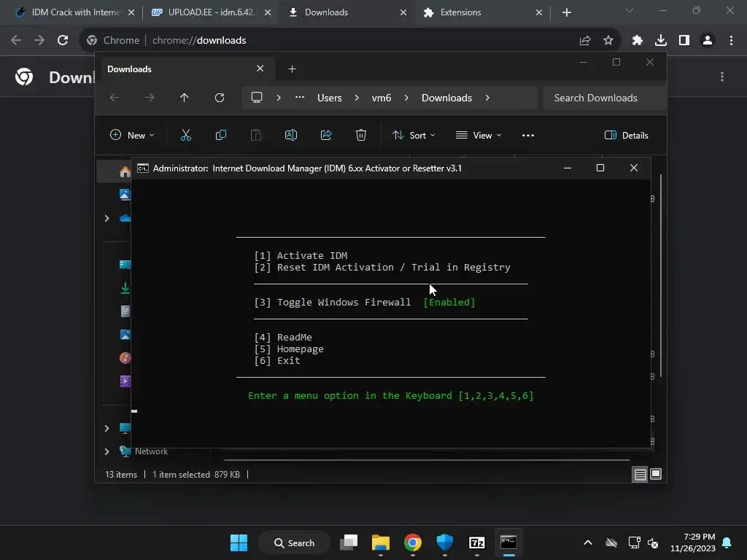Expand the Network tree item
Viewport: 747px width, 560px height.
107,451
